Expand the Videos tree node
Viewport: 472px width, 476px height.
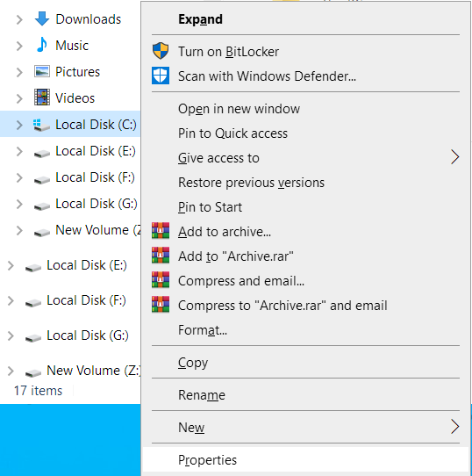[19, 98]
